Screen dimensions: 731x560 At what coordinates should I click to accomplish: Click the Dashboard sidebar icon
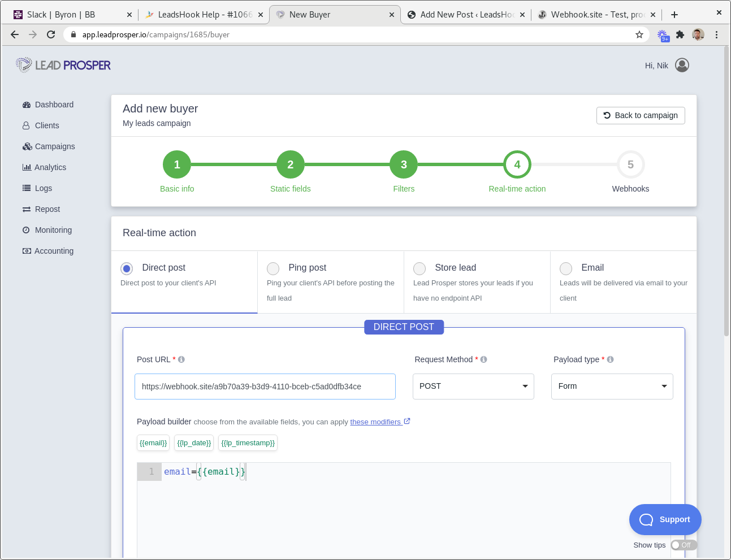[x=27, y=105]
